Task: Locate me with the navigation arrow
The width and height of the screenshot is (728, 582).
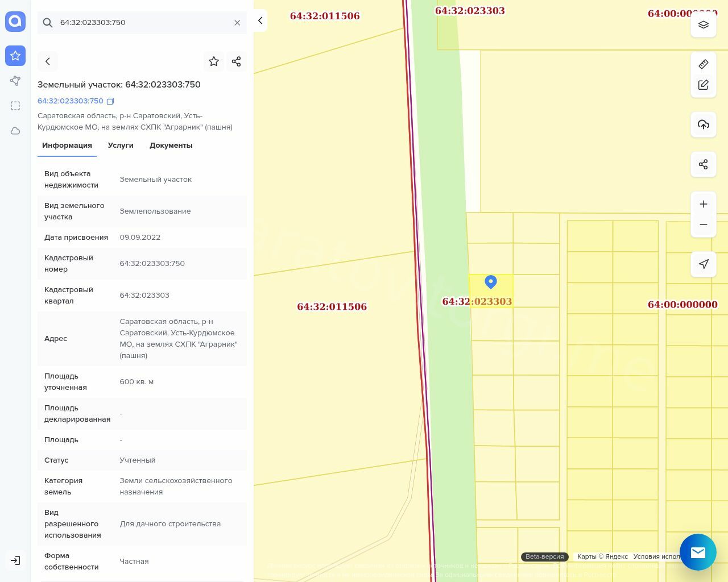Action: pos(703,264)
